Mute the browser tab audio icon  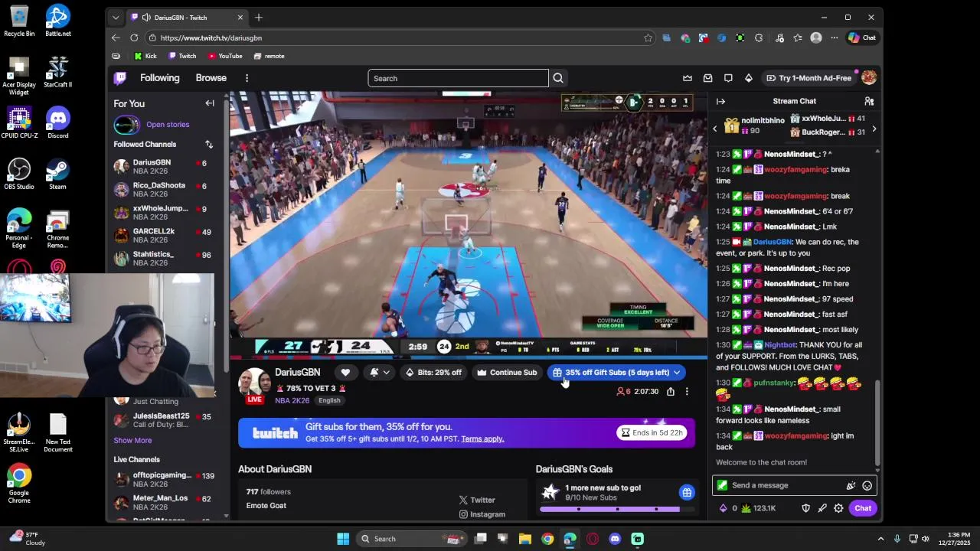coord(145,18)
